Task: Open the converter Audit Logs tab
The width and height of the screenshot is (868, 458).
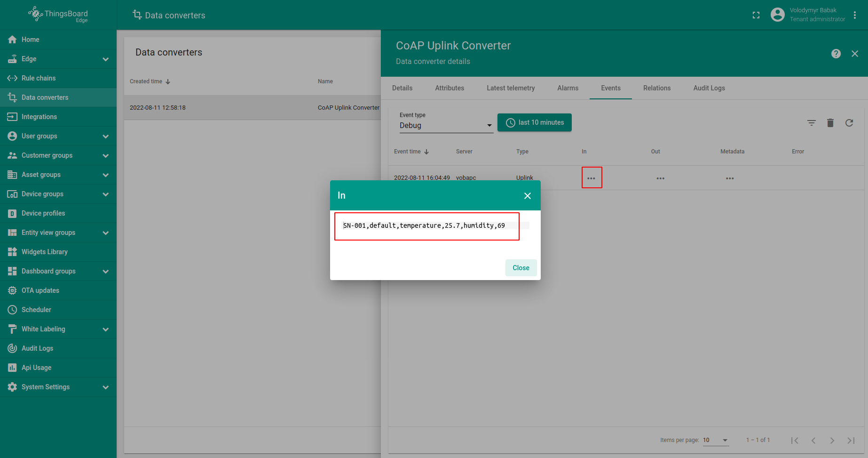Action: (x=709, y=88)
